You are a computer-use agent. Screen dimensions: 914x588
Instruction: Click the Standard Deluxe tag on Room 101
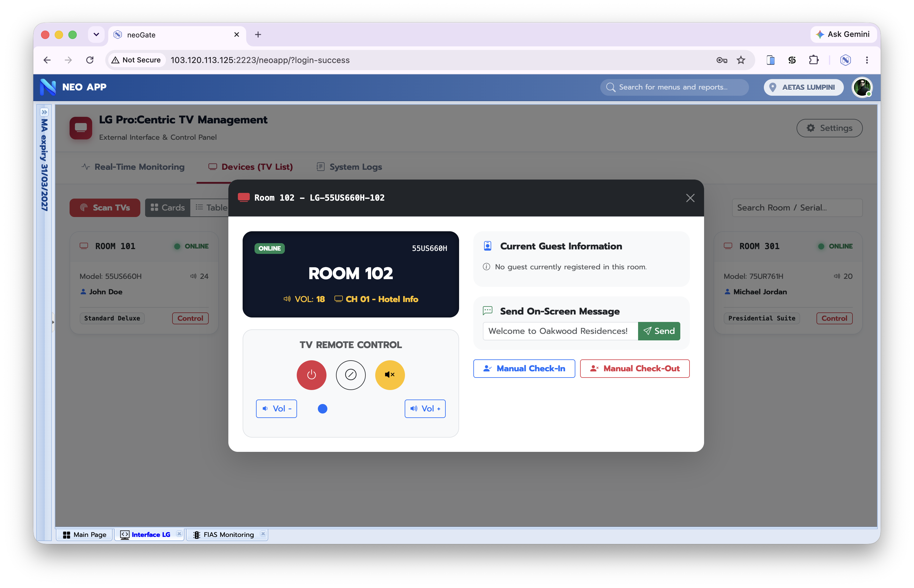pos(112,318)
